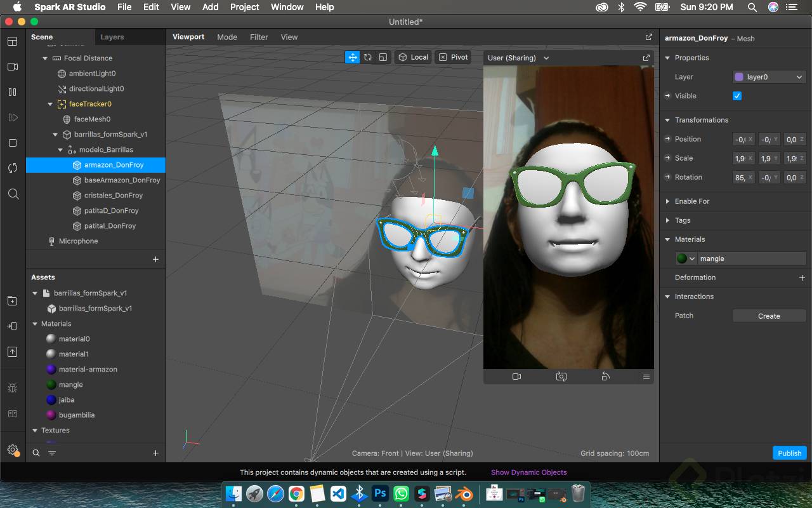
Task: Take a simulator screenshot with camera icon
Action: (561, 377)
